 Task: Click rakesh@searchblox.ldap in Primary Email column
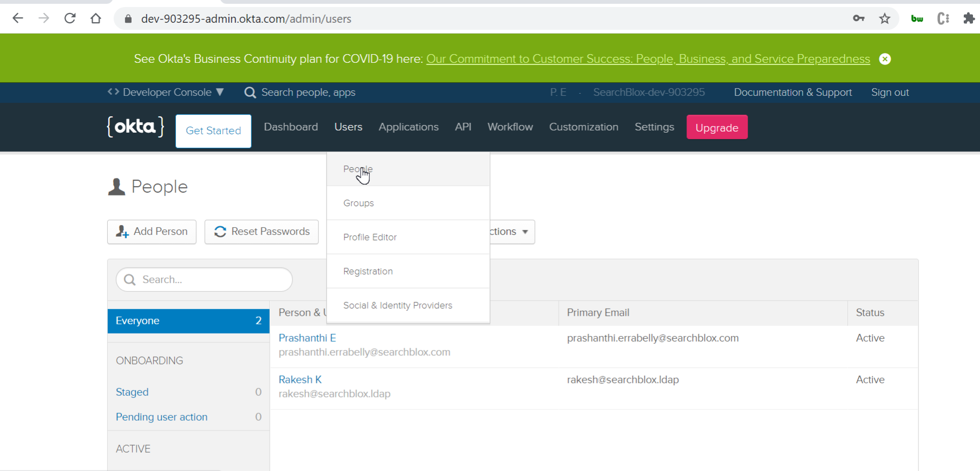pyautogui.click(x=623, y=380)
